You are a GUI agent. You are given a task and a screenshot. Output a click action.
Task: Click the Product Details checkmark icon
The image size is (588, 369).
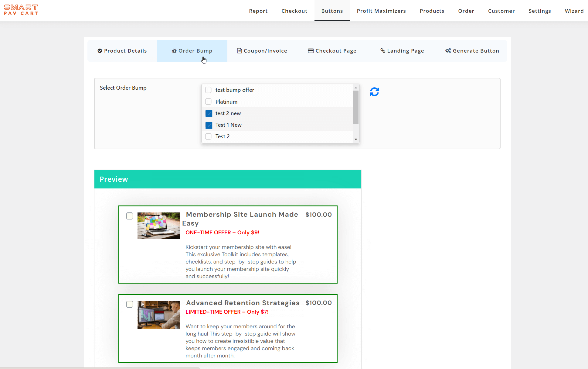(100, 51)
